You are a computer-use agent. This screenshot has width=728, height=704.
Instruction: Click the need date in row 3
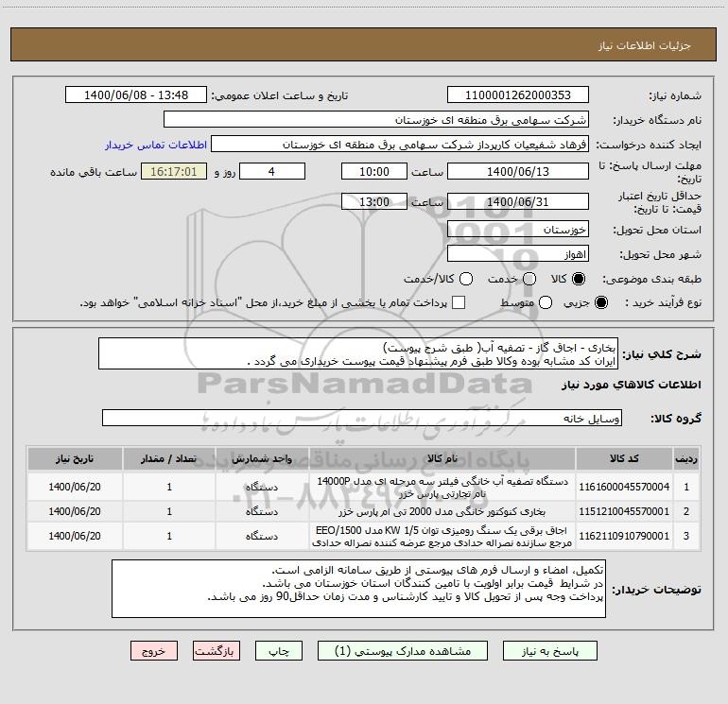(75, 536)
